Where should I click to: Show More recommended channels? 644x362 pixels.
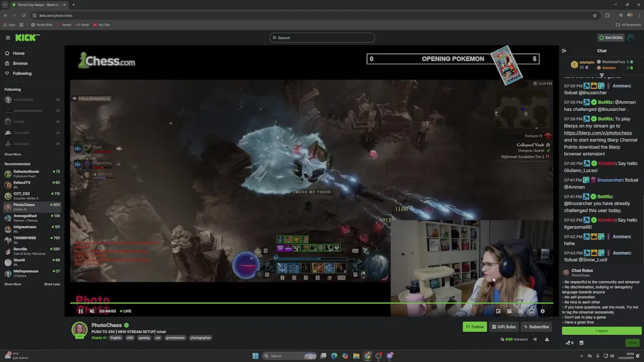13,284
